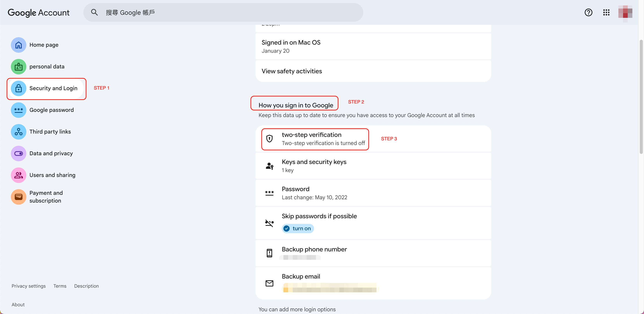Open the Google apps grid launcher
644x314 pixels.
(x=606, y=12)
